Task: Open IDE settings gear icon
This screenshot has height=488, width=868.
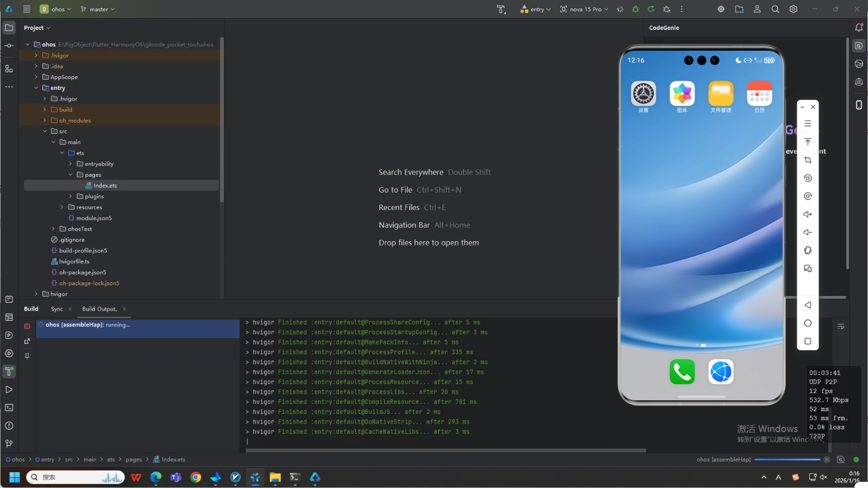Action: coord(793,9)
